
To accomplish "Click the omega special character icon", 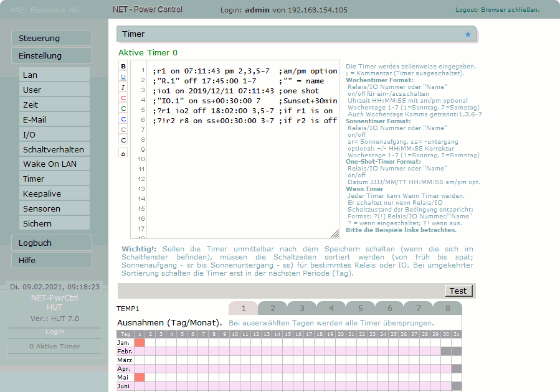I will 123,154.
